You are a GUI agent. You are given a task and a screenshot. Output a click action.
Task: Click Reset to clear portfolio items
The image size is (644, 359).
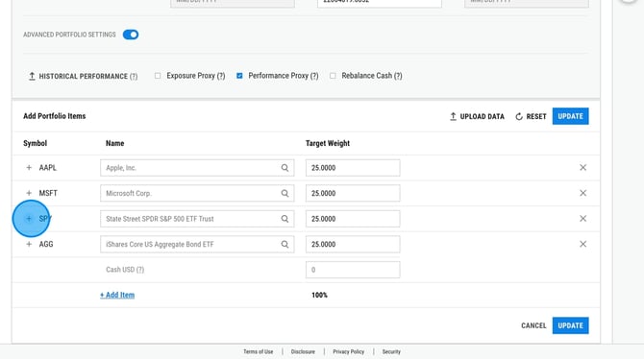pyautogui.click(x=531, y=116)
